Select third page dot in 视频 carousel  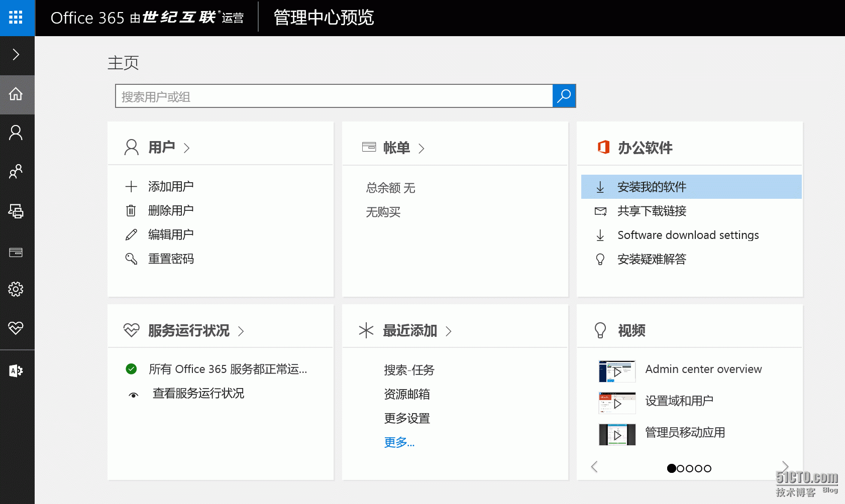689,468
